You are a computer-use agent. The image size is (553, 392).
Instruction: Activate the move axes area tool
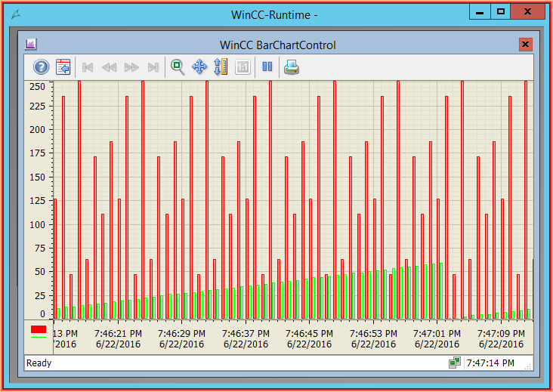click(x=199, y=67)
